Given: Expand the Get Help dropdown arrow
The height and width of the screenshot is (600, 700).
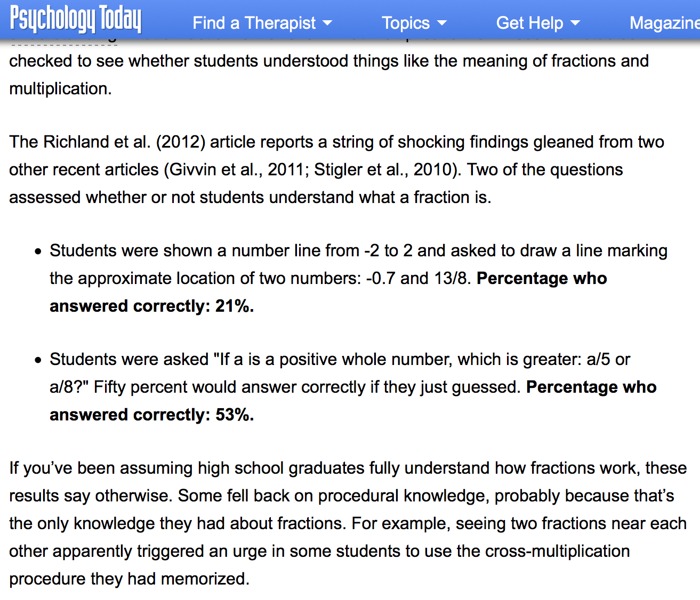Looking at the screenshot, I should click(575, 23).
